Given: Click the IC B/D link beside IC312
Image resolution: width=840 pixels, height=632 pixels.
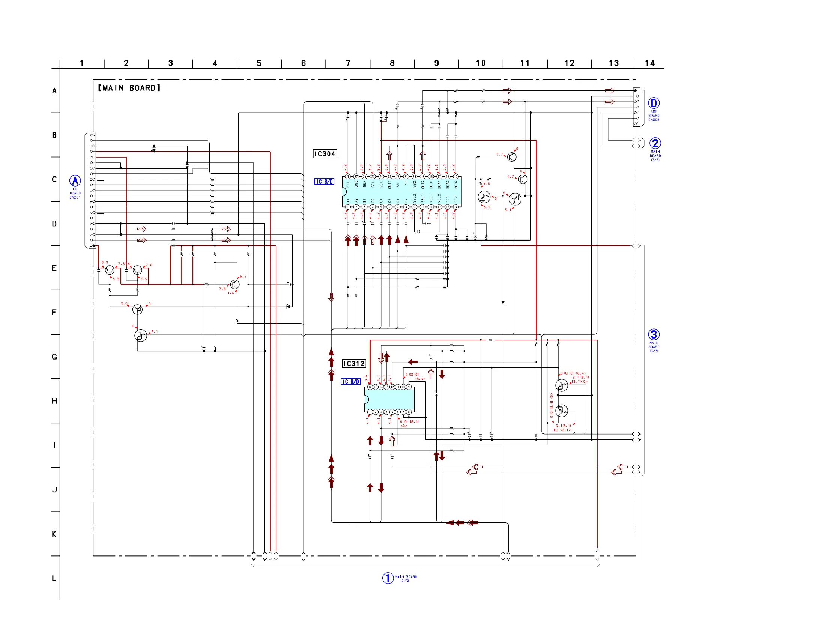Looking at the screenshot, I should point(350,382).
